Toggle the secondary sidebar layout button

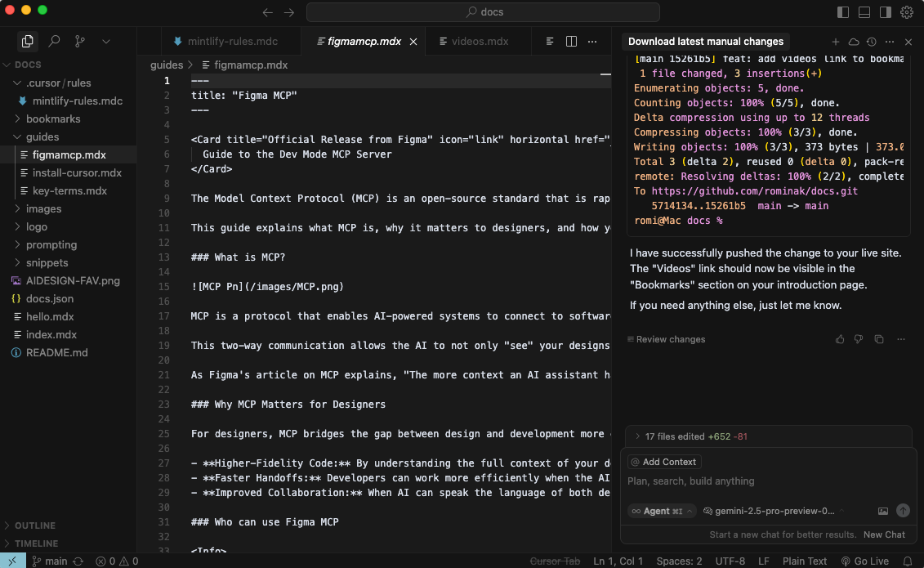pyautogui.click(x=885, y=12)
